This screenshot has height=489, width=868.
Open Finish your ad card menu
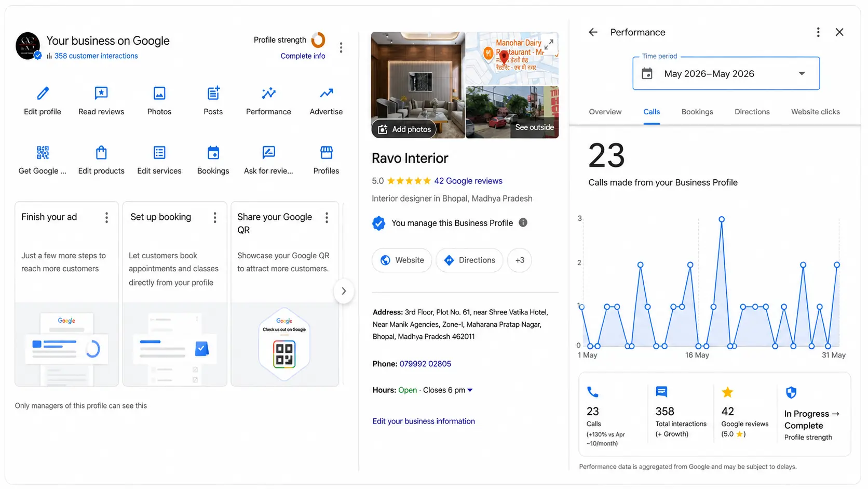pos(106,218)
